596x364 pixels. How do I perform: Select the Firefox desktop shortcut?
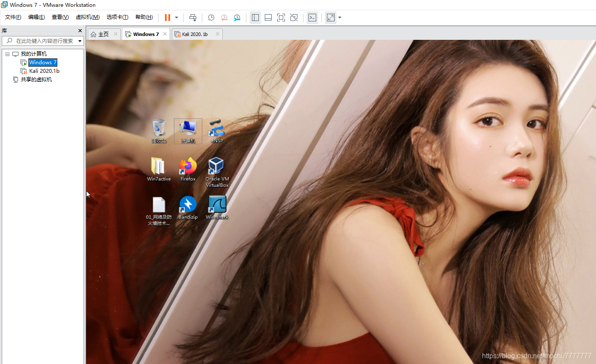pos(188,169)
